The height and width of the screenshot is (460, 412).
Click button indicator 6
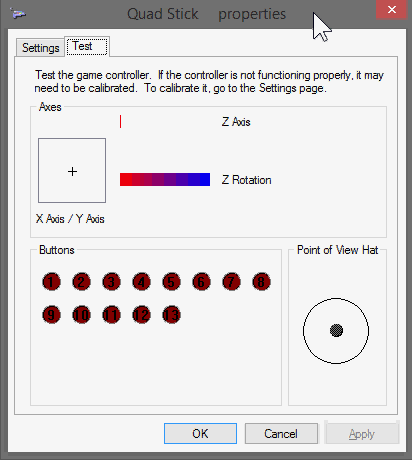click(201, 282)
